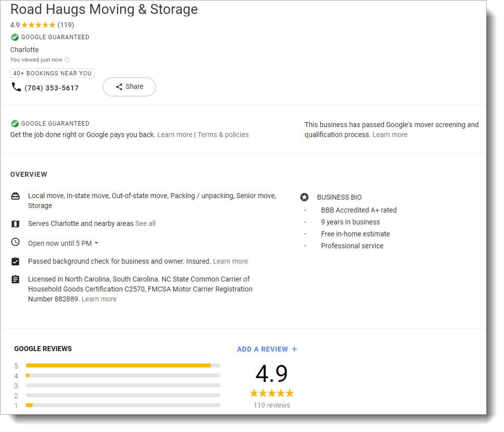Click the moving services truck icon
The width and height of the screenshot is (504, 432).
15,196
